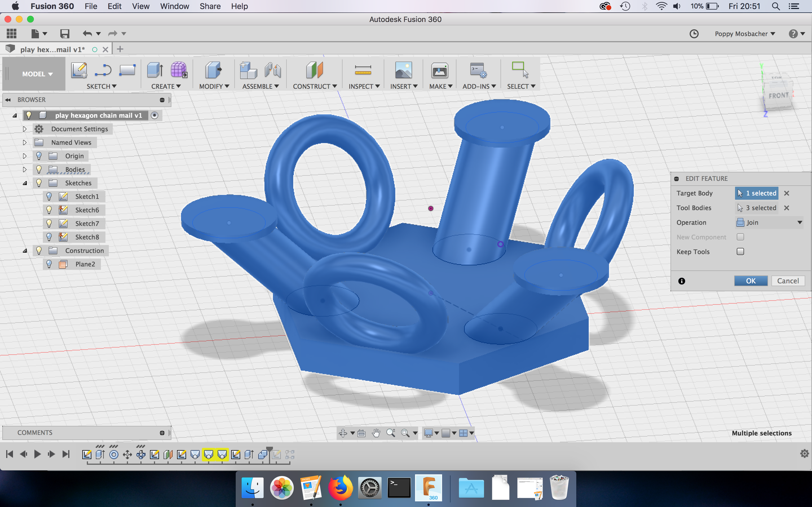Screen dimensions: 812x507
Task: Click the Create Sketch icon
Action: tap(79, 70)
